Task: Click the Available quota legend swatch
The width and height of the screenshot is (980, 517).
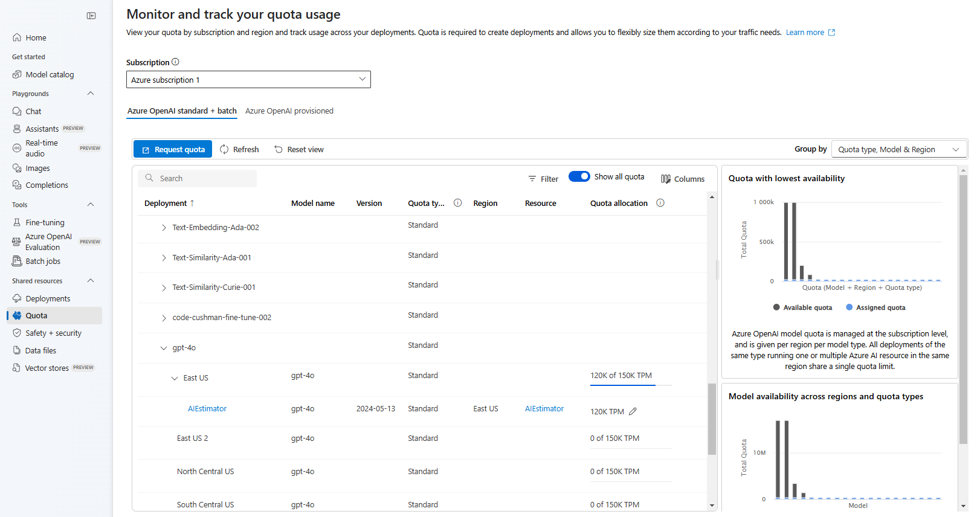Action: tap(776, 307)
